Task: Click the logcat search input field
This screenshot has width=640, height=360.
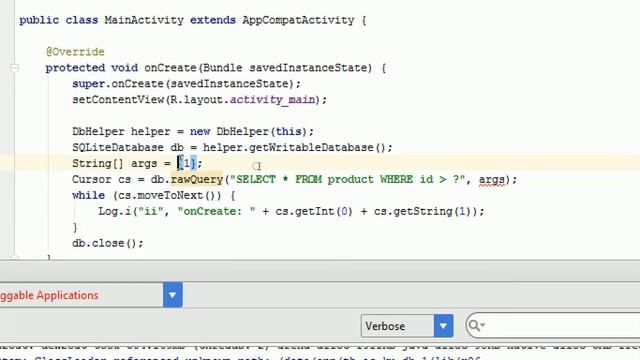Action: [x=553, y=325]
